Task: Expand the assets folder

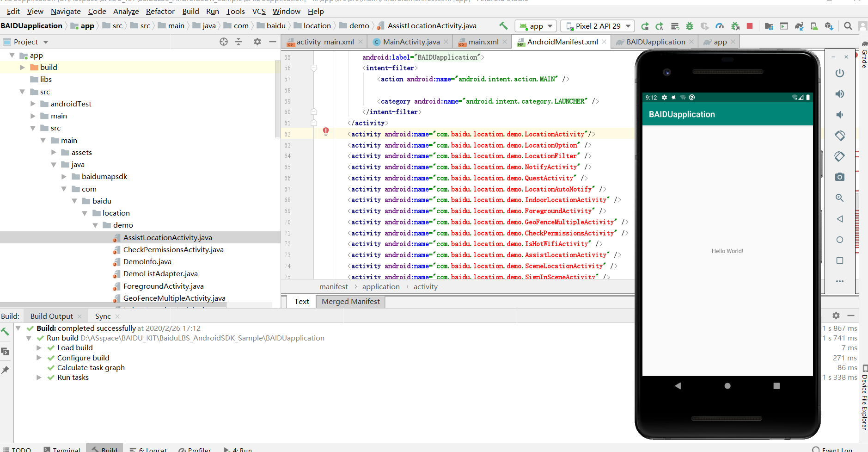Action: tap(54, 153)
